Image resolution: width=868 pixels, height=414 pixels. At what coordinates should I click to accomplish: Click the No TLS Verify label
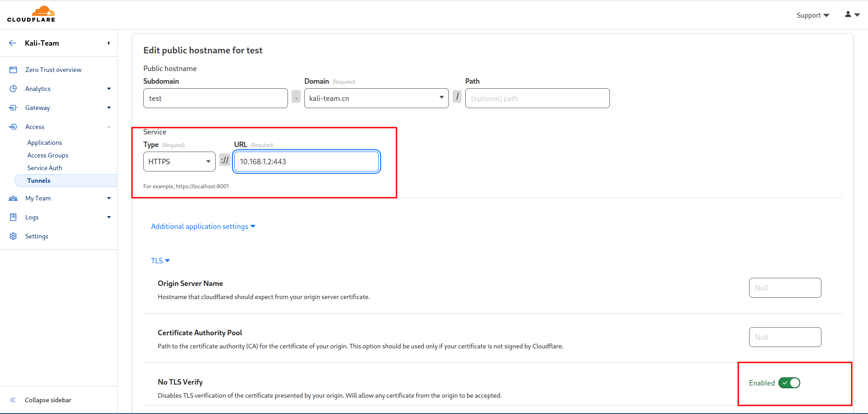tap(180, 382)
